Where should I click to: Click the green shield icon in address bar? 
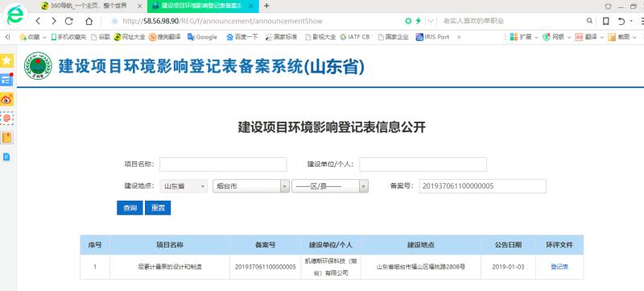pos(408,21)
